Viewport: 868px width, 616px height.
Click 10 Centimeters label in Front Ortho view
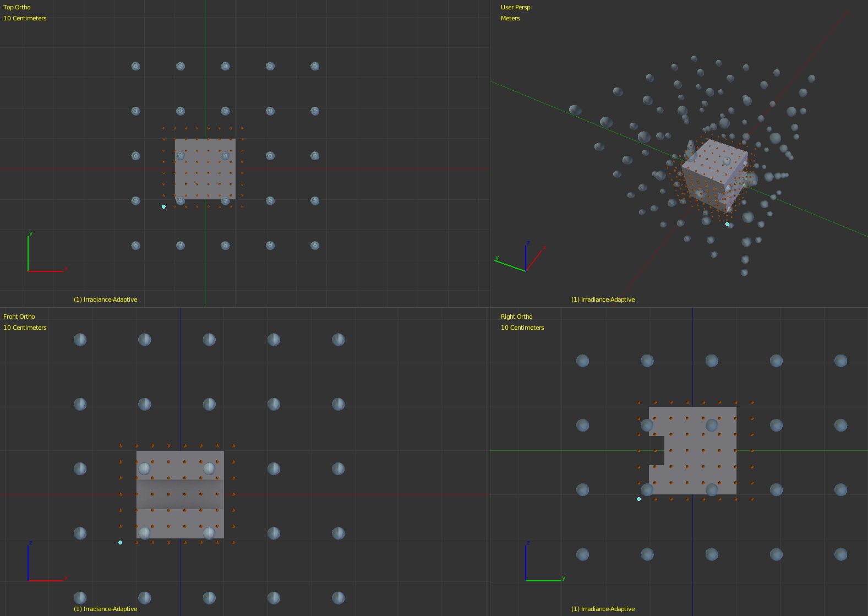tap(25, 328)
